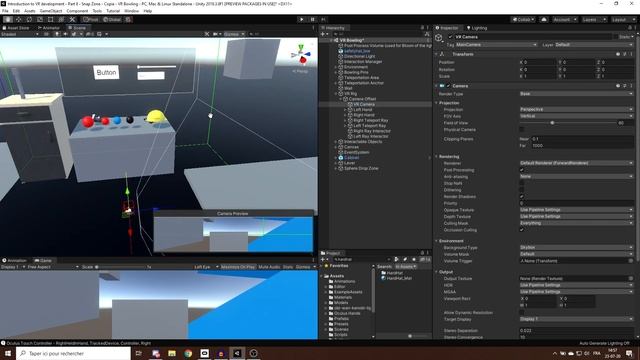Select the HandHat_Mat asset
Screen dimensions: 640x360
click(x=396, y=278)
